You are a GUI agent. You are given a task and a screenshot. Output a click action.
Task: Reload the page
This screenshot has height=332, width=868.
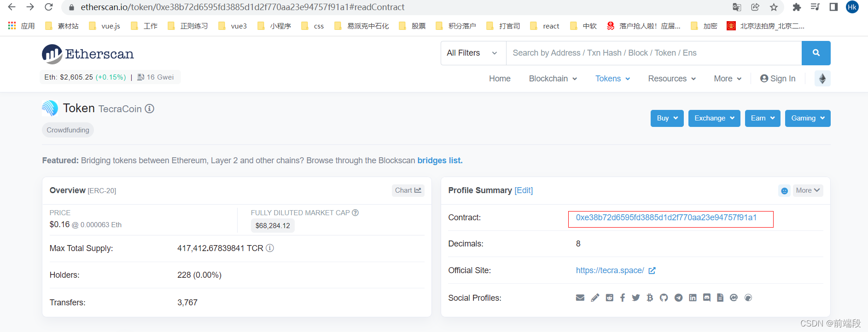pyautogui.click(x=48, y=7)
